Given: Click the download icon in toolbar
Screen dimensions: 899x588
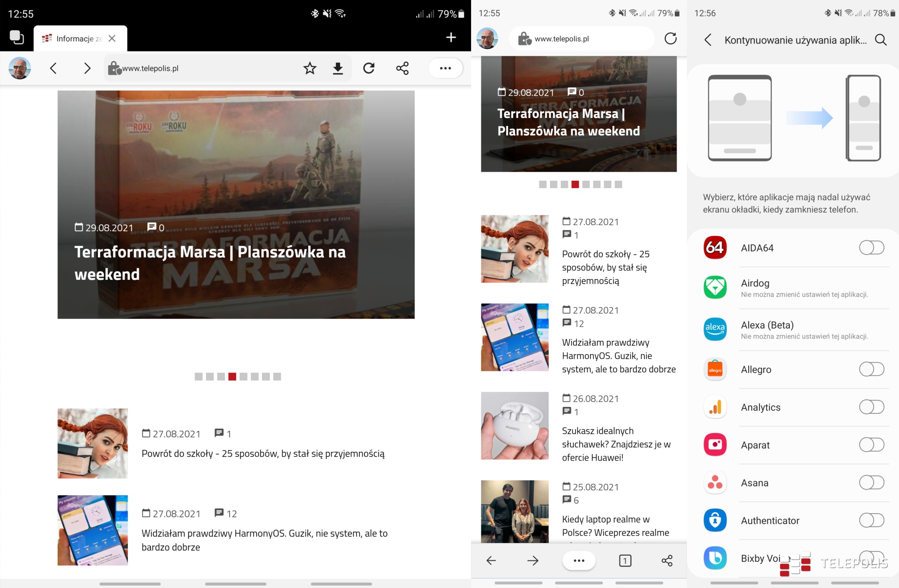Looking at the screenshot, I should click(x=338, y=68).
